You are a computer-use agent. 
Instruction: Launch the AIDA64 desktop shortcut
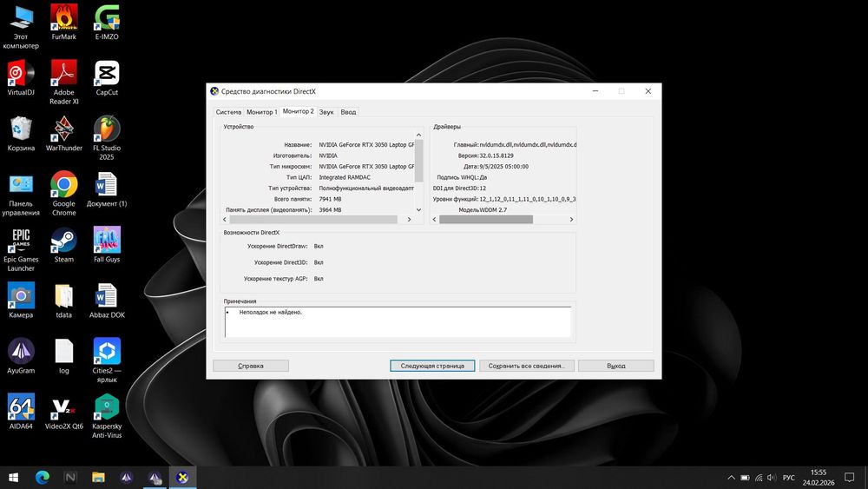click(x=21, y=412)
